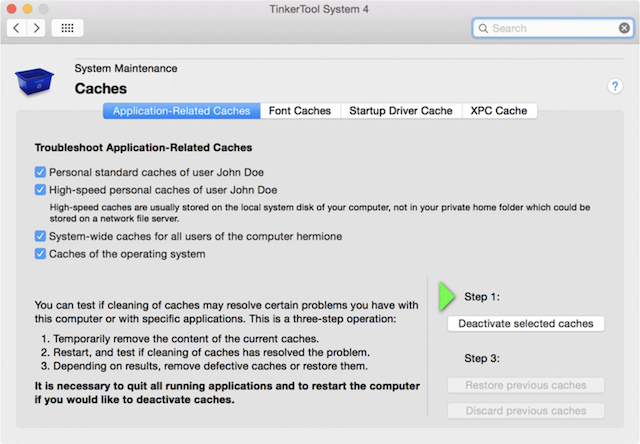Select the XPC Cache tab

499,111
